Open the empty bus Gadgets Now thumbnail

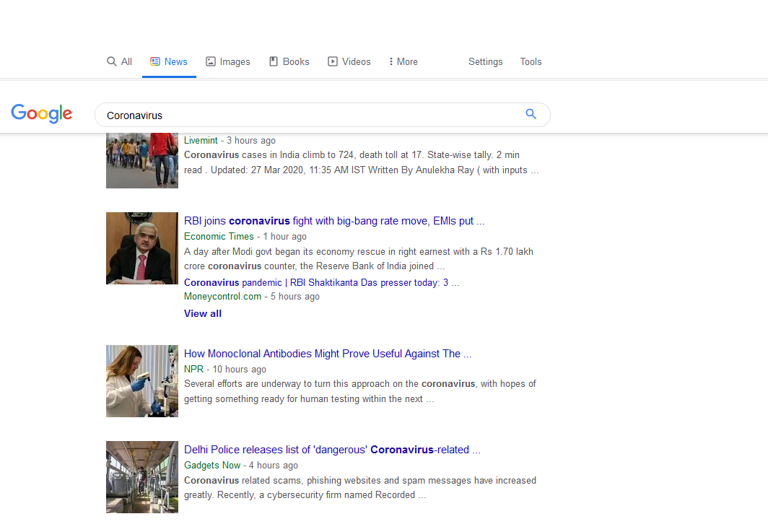tap(142, 477)
